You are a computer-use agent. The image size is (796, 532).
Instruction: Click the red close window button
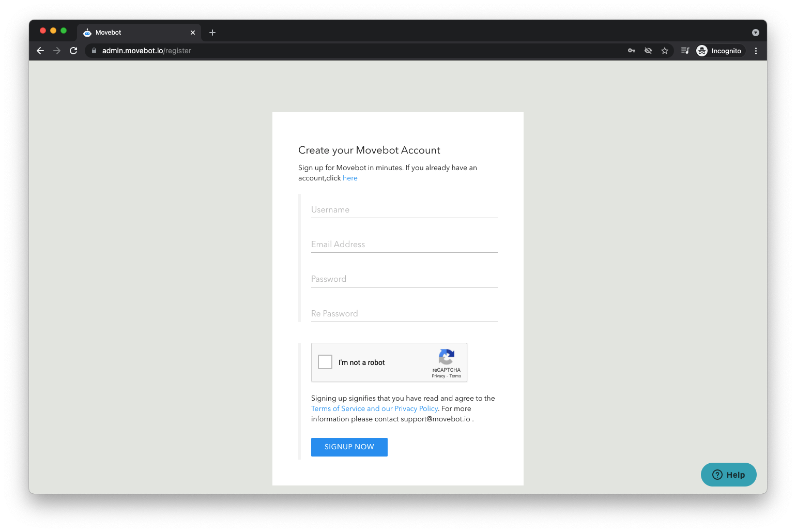(43, 31)
